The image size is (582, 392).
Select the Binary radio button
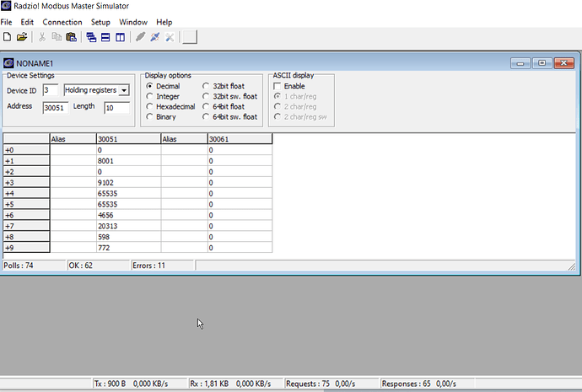pos(150,117)
